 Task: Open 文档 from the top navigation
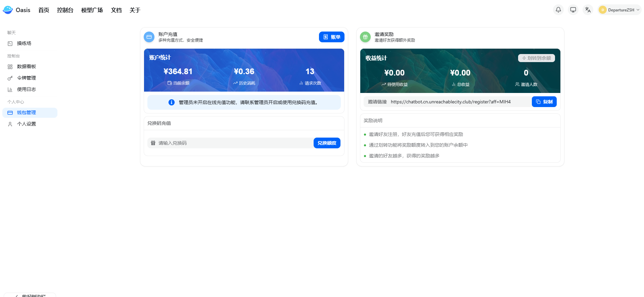coord(116,10)
